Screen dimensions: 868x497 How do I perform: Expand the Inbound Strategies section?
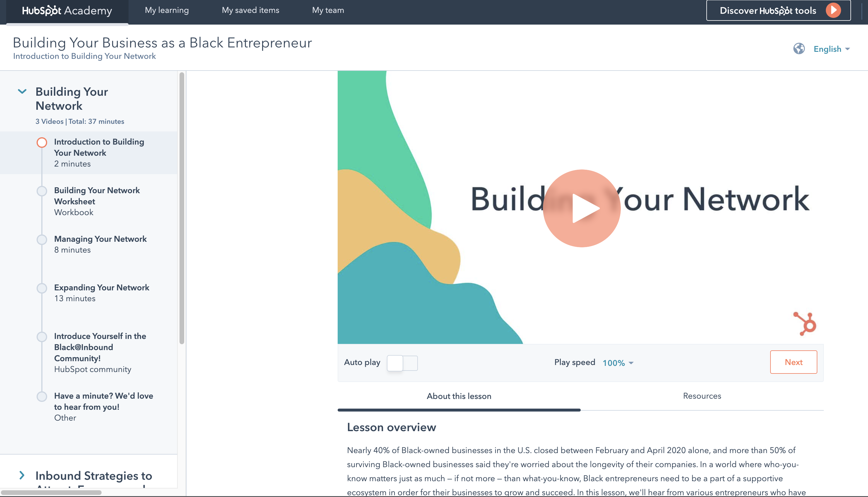pos(22,475)
